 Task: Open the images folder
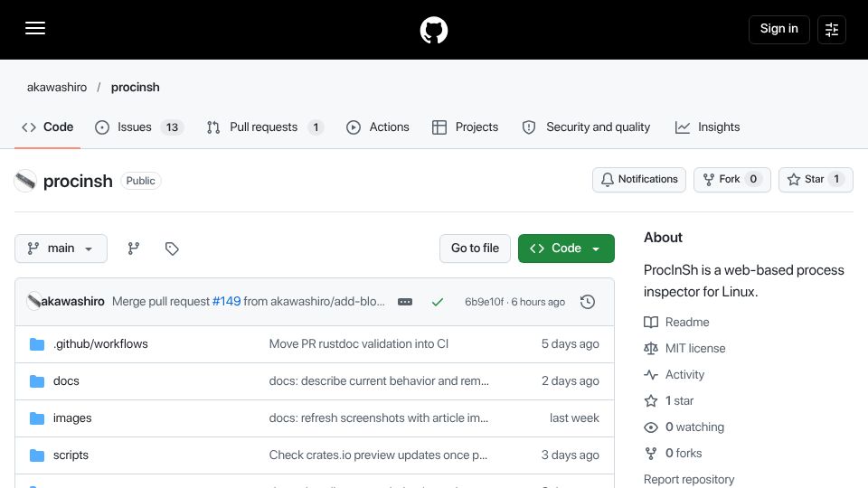[72, 418]
